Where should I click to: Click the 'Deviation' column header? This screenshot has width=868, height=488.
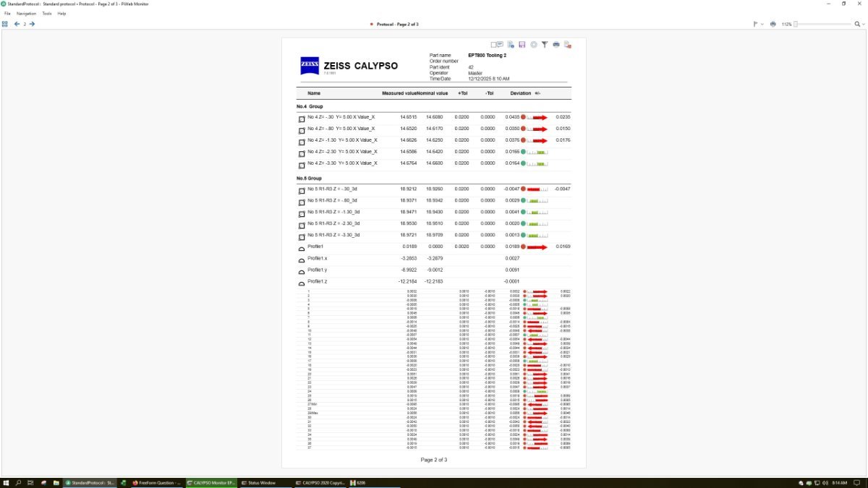(x=520, y=93)
